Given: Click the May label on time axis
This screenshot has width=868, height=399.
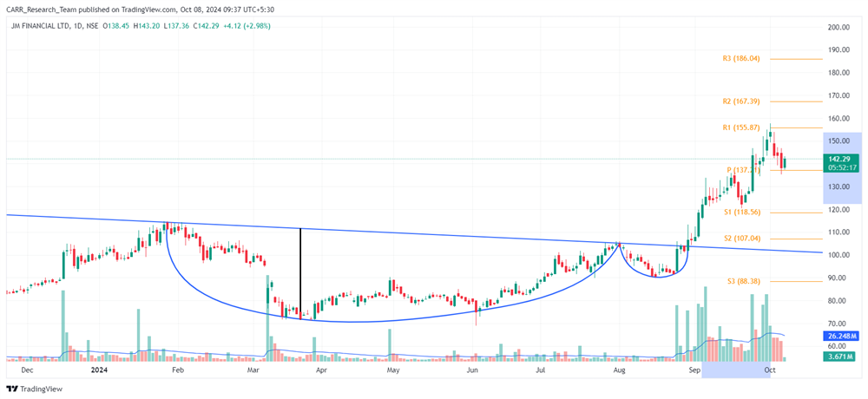Looking at the screenshot, I should 393,369.
